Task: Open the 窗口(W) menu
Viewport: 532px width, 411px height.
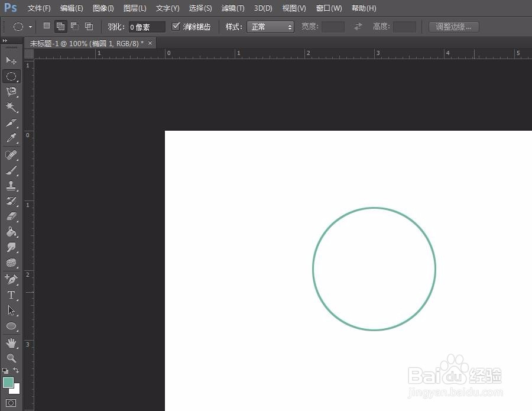Action: tap(329, 8)
